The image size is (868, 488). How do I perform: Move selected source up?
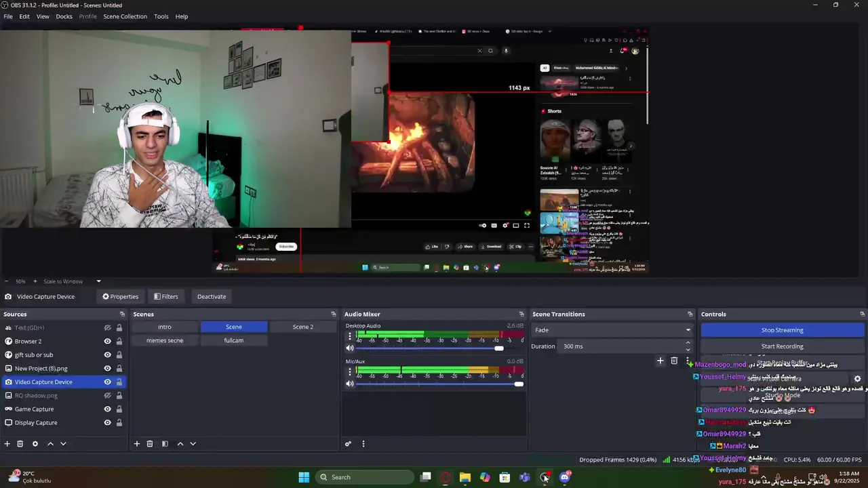[x=50, y=444]
